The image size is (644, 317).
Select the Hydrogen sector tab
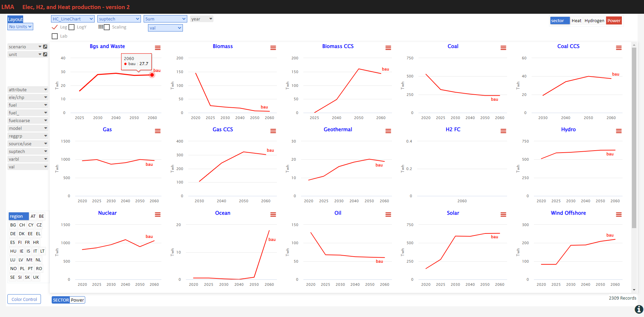[x=594, y=20]
